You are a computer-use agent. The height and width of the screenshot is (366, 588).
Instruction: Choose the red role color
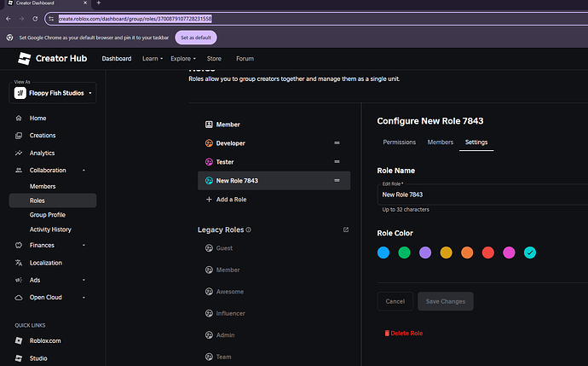pos(488,253)
